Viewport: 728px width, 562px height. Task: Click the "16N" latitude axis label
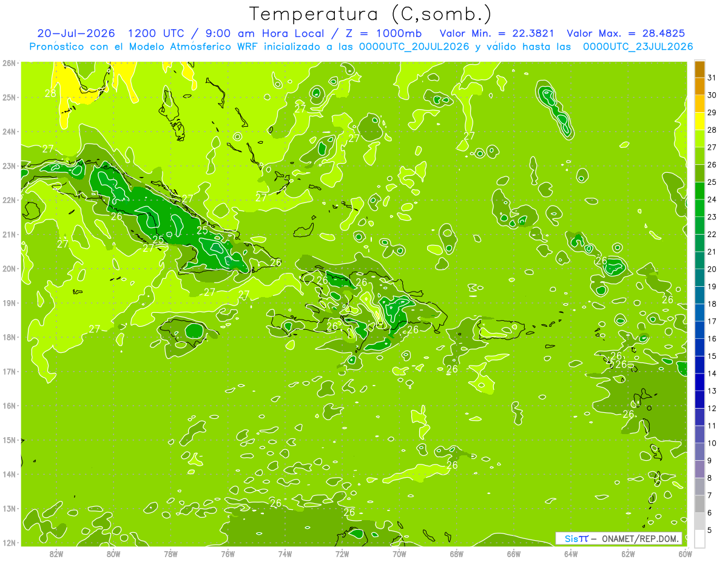pos(9,406)
